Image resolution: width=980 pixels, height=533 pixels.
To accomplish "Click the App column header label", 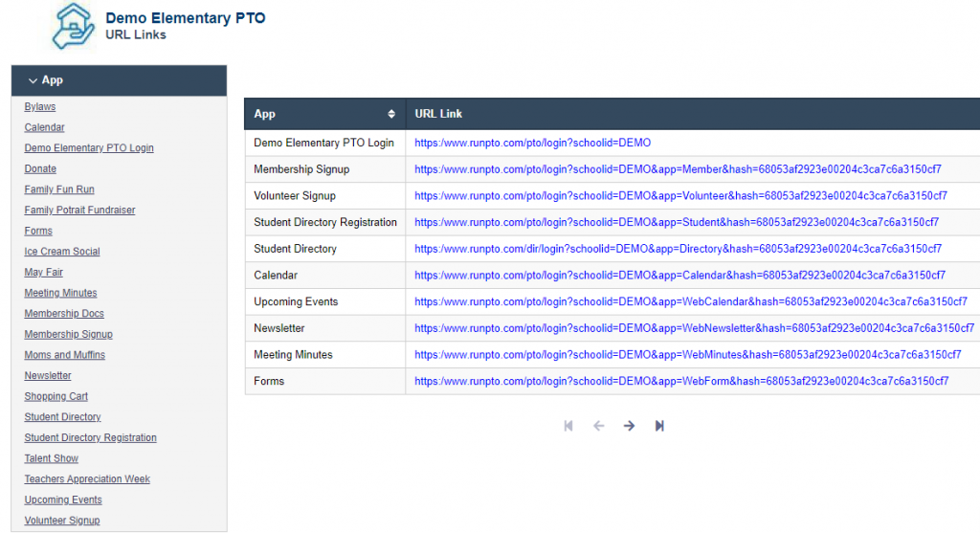I will tap(264, 114).
